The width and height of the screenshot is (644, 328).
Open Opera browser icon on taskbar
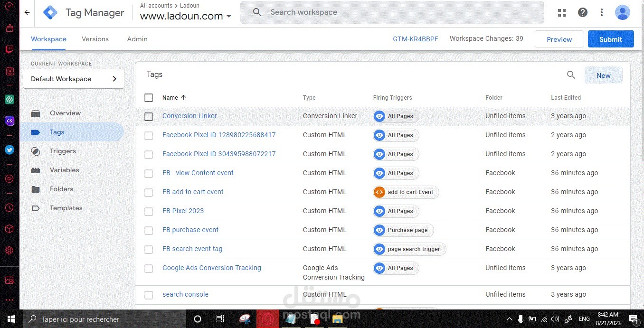click(x=268, y=319)
